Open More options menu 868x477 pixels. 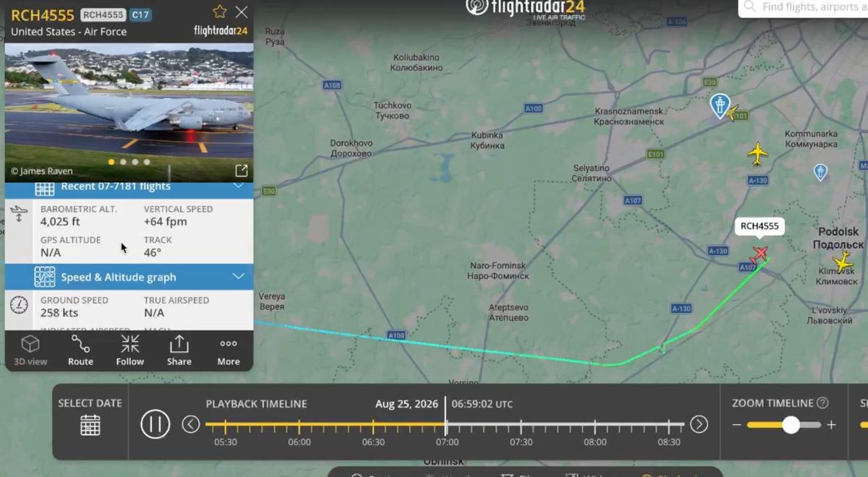coord(229,350)
